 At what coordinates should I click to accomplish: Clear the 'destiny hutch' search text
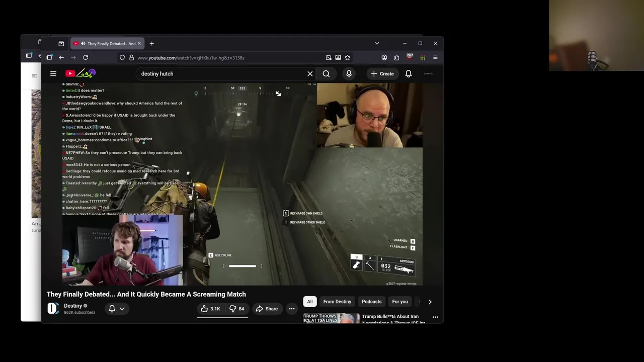click(310, 74)
